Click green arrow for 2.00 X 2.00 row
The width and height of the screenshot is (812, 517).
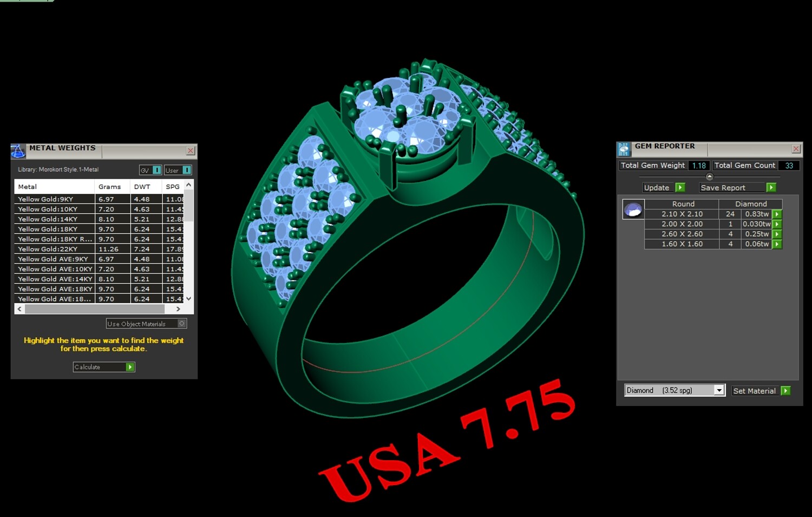coord(777,224)
